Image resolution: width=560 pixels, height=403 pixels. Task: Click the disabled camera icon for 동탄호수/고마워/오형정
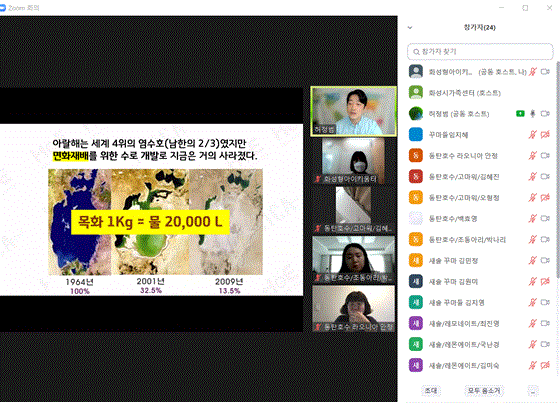click(545, 198)
